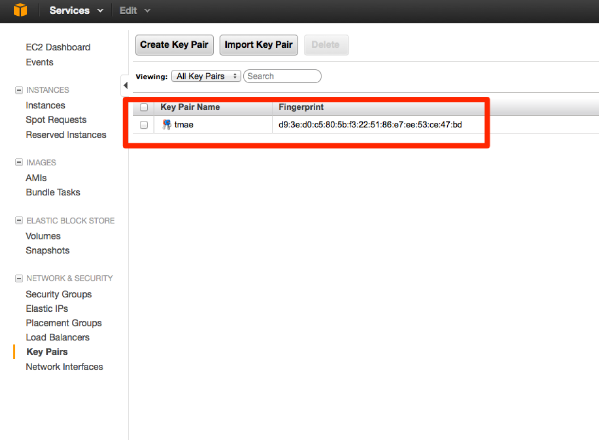Image resolution: width=599 pixels, height=440 pixels.
Task: Navigate to AMIs
Action: (x=36, y=178)
